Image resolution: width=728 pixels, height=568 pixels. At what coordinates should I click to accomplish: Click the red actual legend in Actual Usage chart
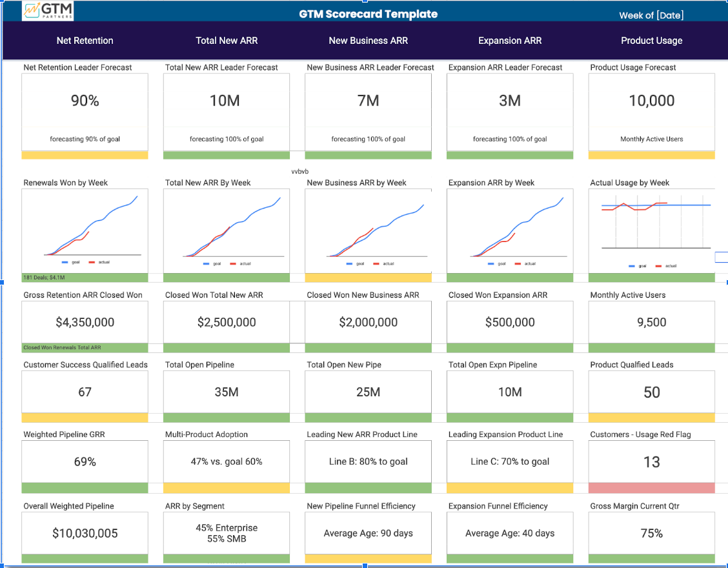click(658, 265)
